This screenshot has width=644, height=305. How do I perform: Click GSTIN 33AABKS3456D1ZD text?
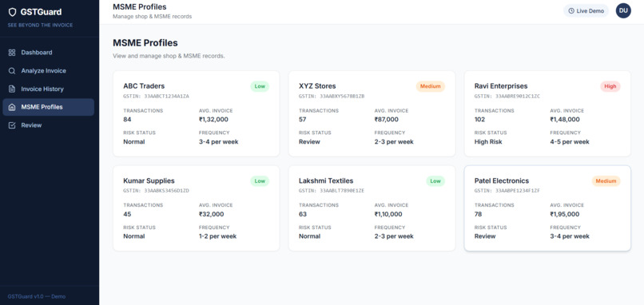[x=156, y=191]
